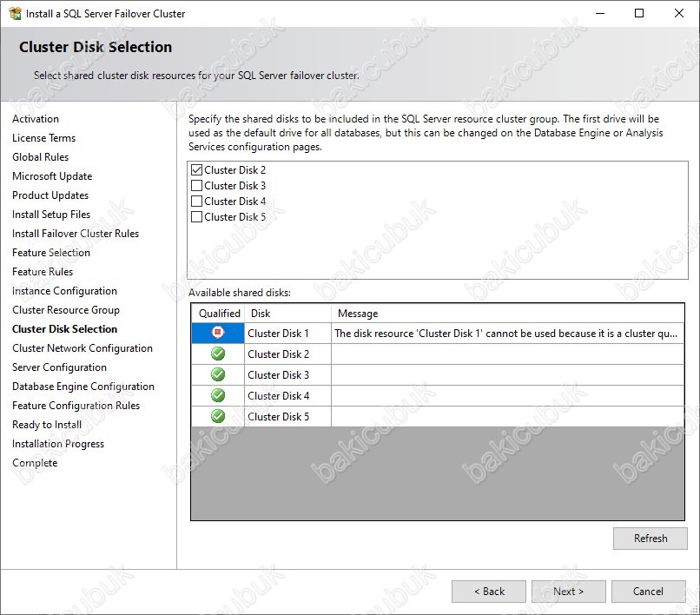700x615 pixels.
Task: Select the Database Engine Configuration step
Action: [x=83, y=387]
